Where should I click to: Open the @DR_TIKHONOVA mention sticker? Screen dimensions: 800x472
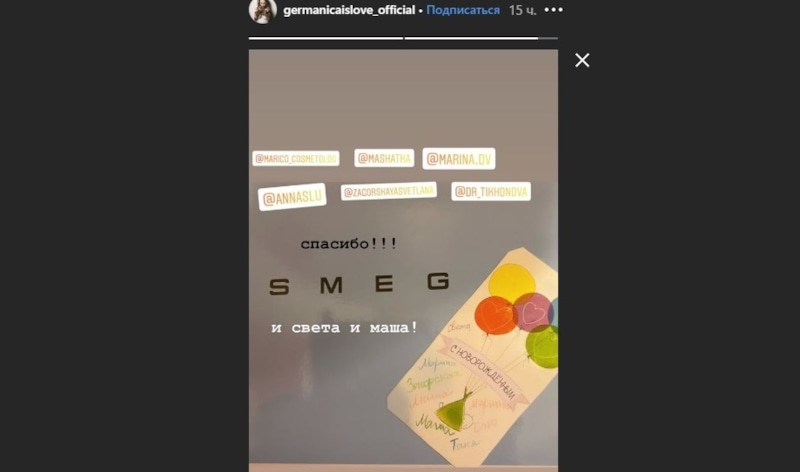coord(491,191)
